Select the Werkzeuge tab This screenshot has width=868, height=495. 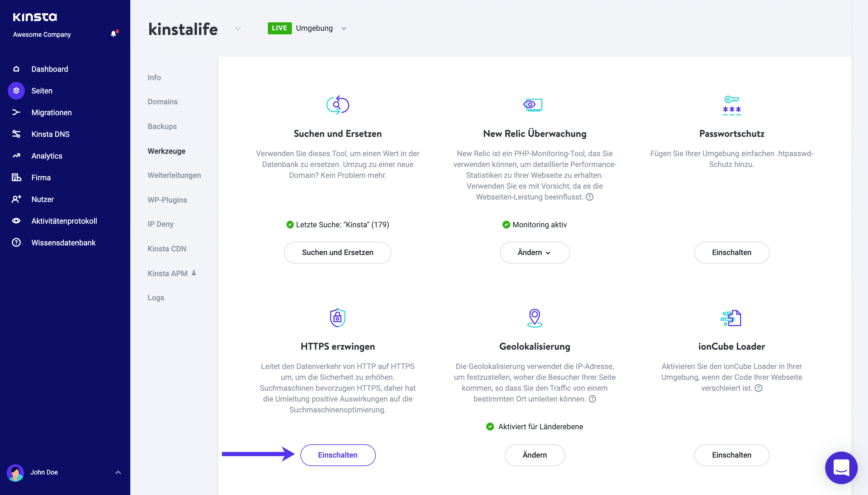click(166, 151)
